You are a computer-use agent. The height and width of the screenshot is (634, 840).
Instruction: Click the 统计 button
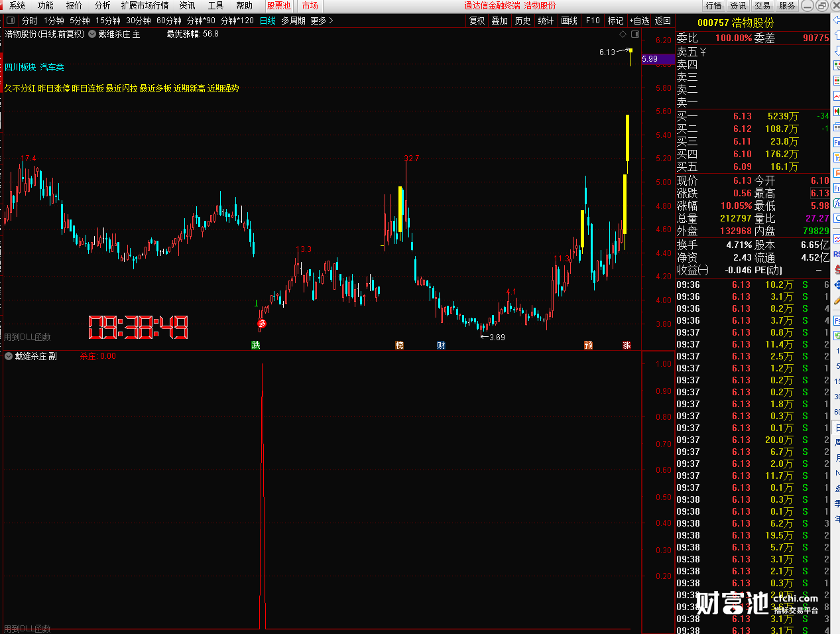point(546,21)
